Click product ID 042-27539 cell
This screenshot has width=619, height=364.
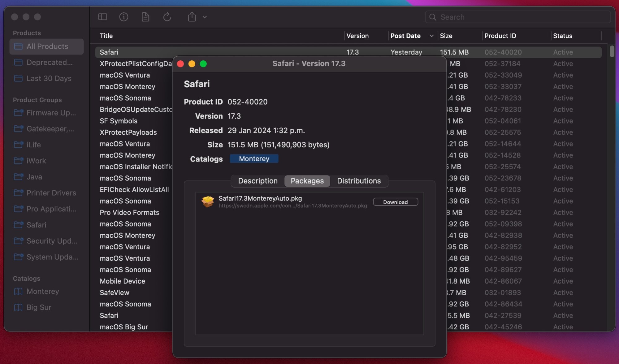tap(503, 316)
